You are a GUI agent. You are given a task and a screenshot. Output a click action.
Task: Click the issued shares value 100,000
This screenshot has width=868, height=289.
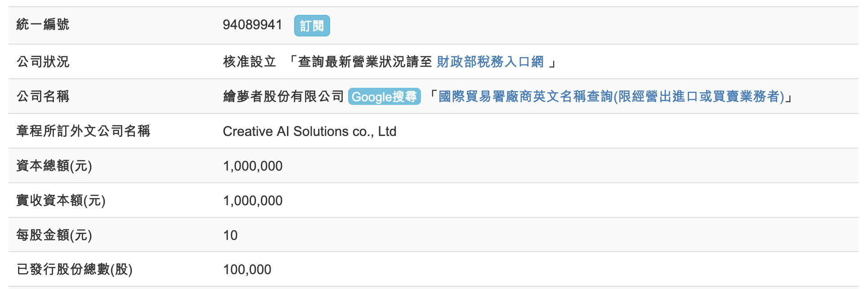tap(247, 270)
